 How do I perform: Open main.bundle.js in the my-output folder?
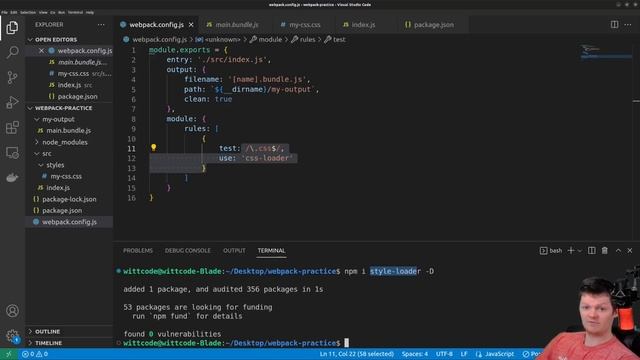pyautogui.click(x=69, y=131)
